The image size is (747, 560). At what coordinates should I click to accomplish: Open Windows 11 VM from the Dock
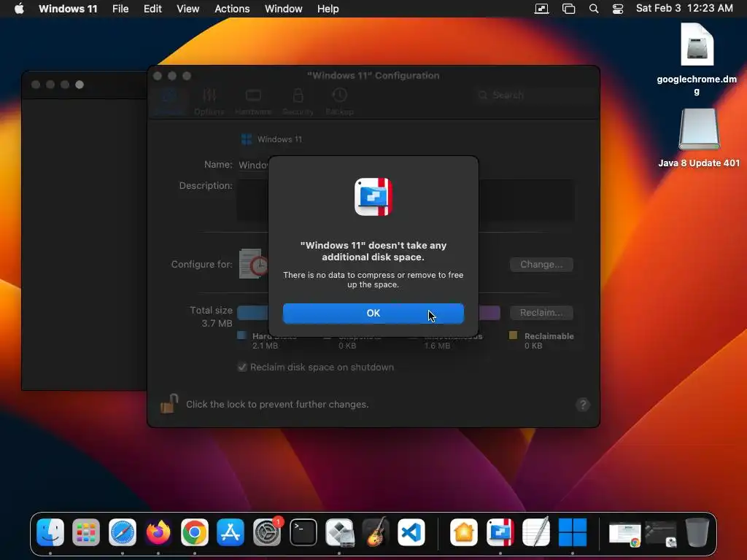[x=572, y=532]
